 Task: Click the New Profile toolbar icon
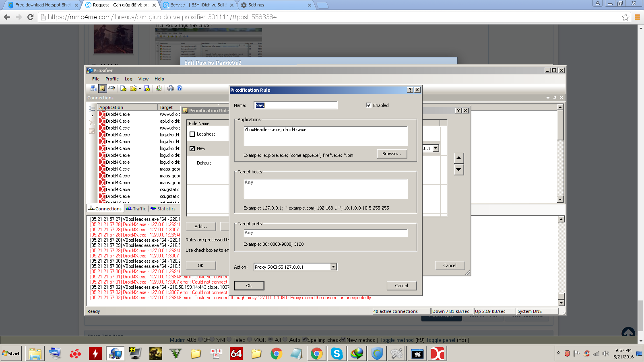(x=124, y=88)
